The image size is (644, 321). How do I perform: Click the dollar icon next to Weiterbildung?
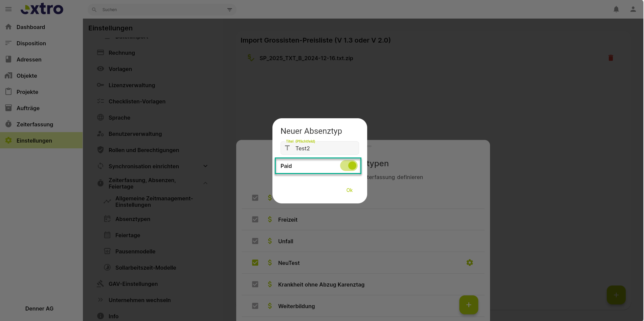coord(270,306)
